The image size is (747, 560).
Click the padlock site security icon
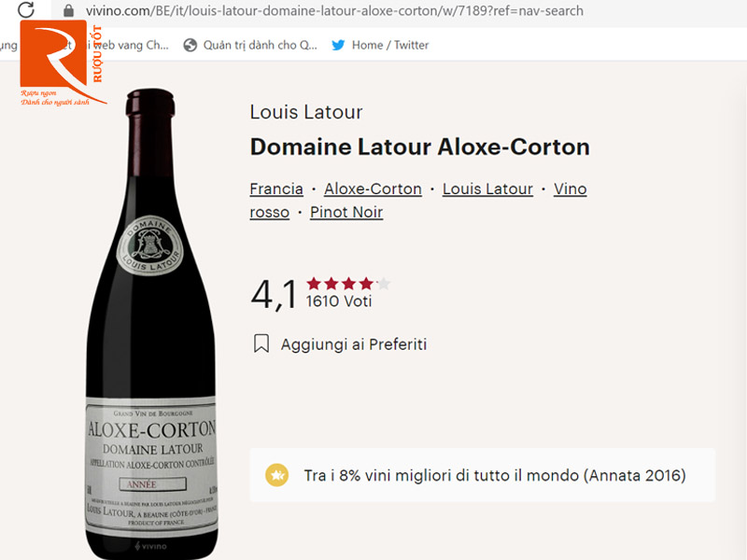coord(68,11)
